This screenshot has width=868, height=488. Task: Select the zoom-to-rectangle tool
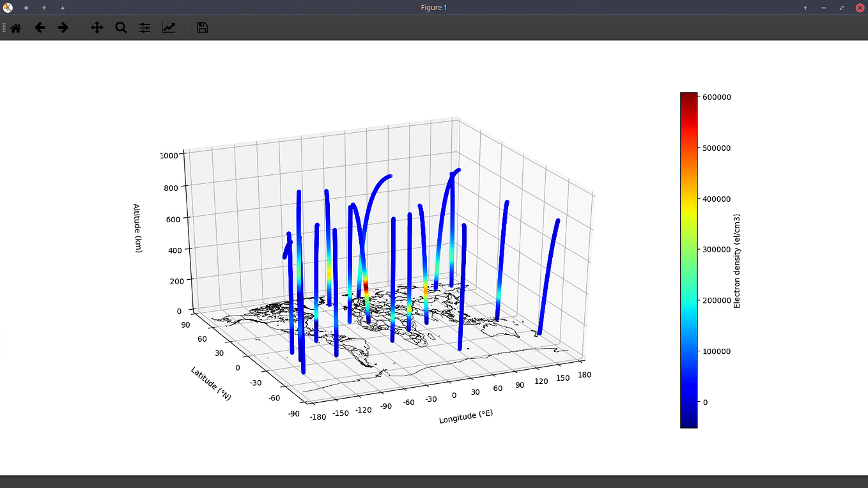121,27
